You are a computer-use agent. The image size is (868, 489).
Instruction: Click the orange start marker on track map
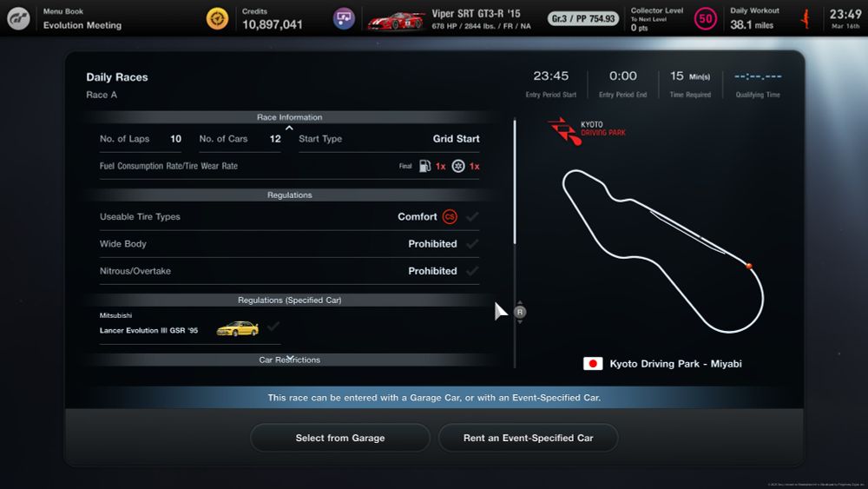[749, 267]
